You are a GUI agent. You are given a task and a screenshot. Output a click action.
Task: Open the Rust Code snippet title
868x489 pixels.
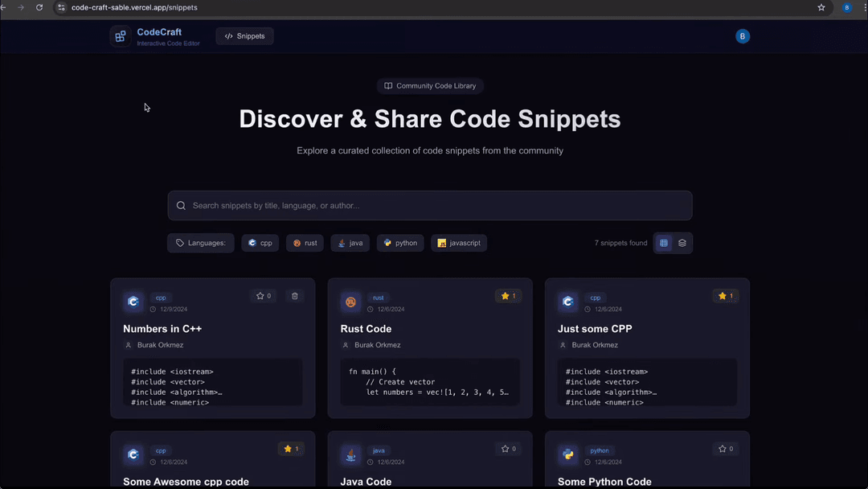[x=366, y=329]
